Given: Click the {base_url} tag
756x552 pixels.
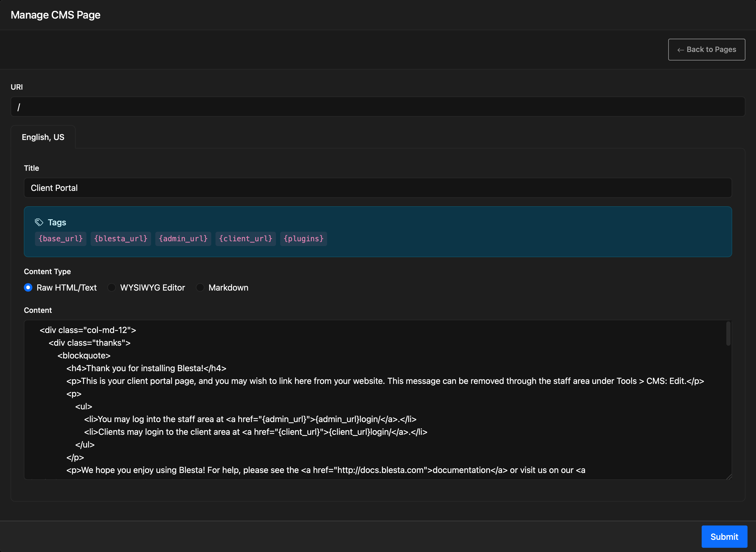Looking at the screenshot, I should pos(60,239).
